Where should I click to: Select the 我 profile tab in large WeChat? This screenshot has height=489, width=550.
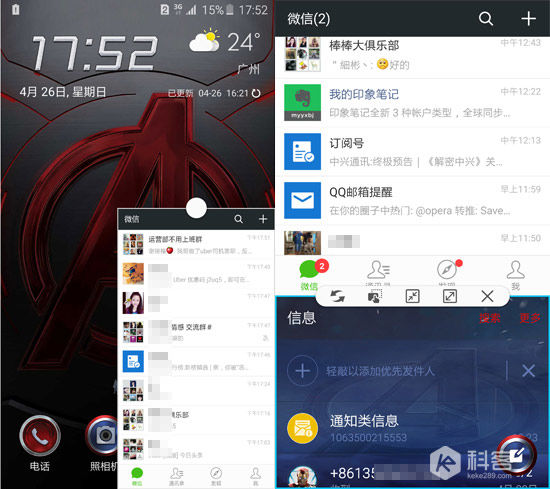(516, 275)
